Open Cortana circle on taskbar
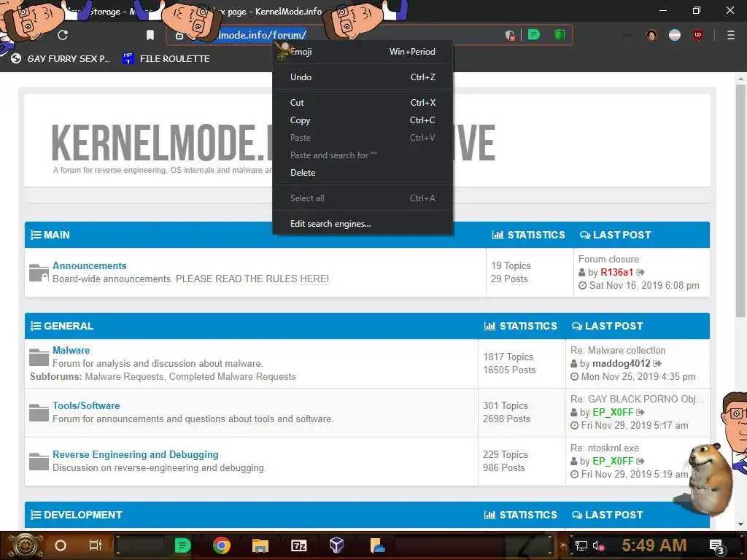 tap(61, 545)
